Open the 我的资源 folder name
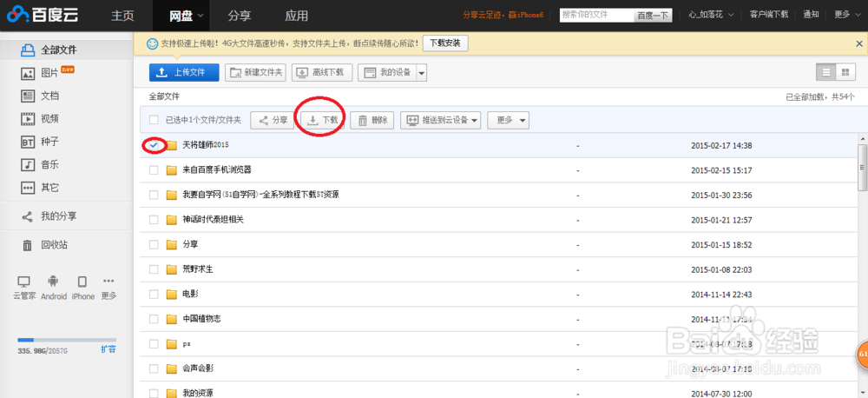 [198, 393]
